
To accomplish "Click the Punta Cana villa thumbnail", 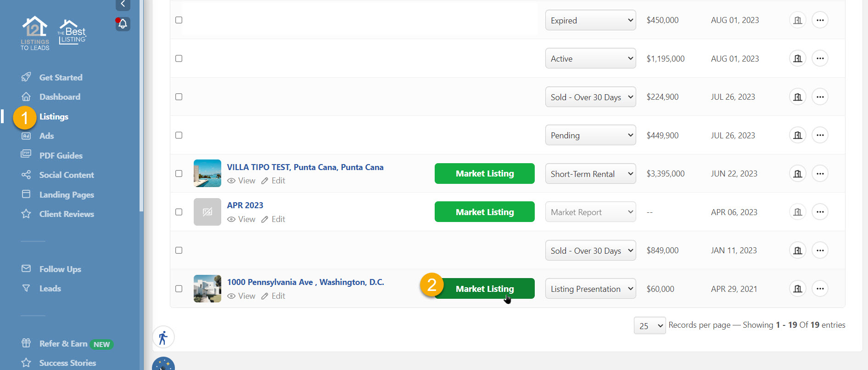I will 207,173.
